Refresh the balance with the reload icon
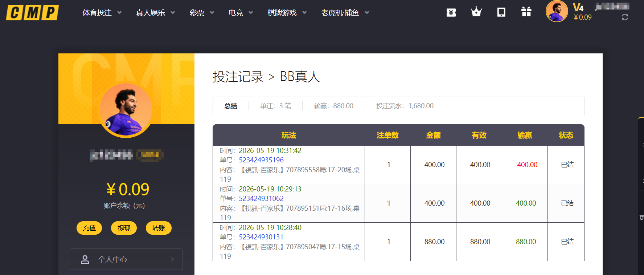 point(625,17)
